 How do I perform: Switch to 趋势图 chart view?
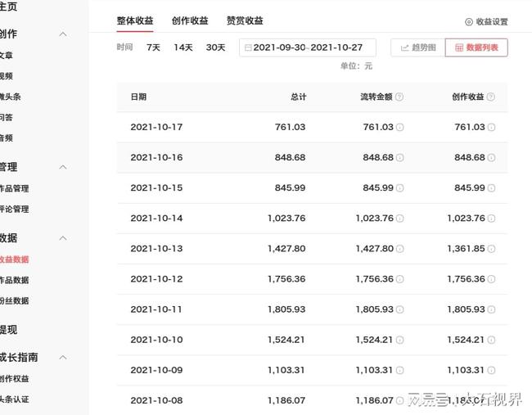tap(418, 47)
